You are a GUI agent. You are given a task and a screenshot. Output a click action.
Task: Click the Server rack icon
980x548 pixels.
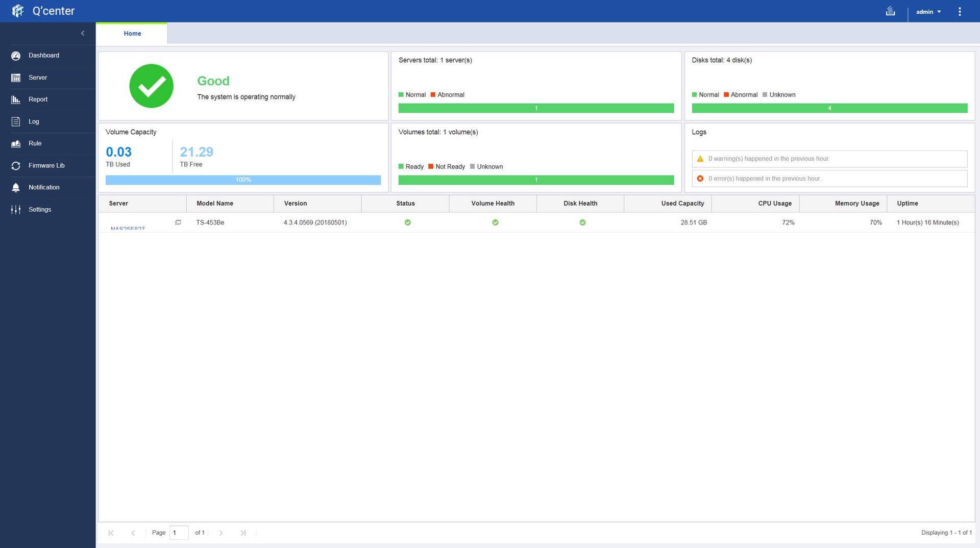coord(16,78)
